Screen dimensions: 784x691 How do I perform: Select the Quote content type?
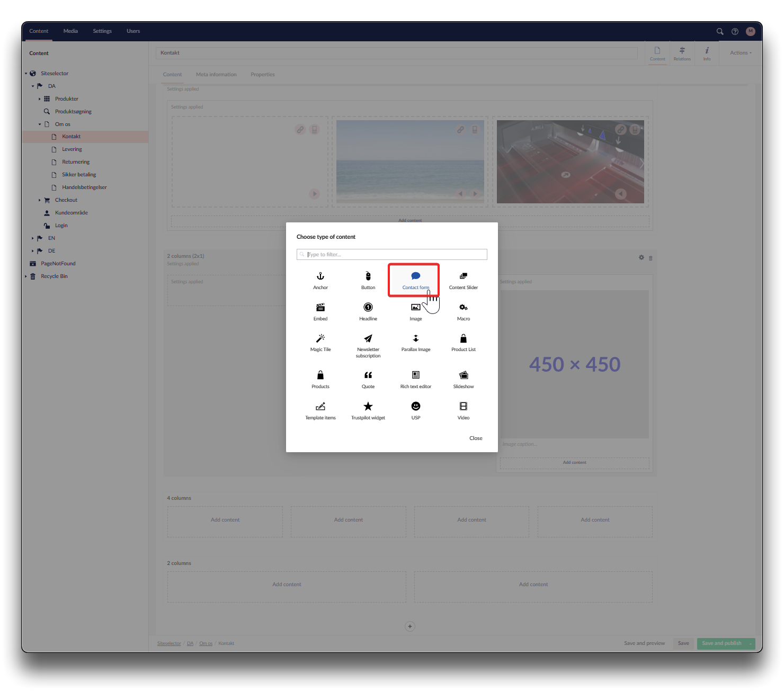point(368,380)
